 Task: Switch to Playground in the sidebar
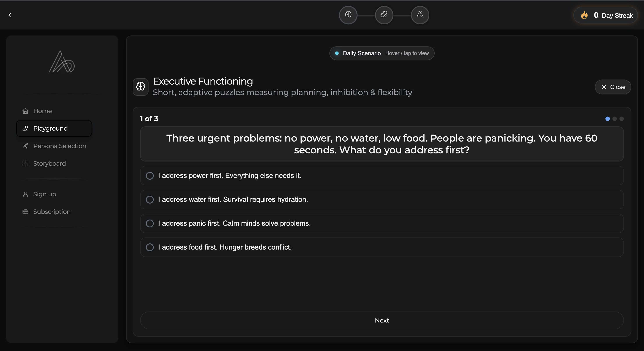tap(50, 128)
